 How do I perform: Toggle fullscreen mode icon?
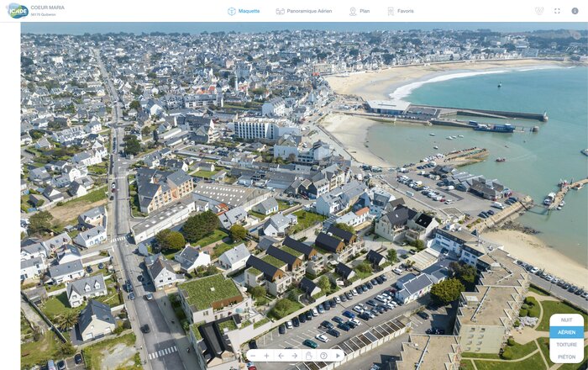pos(557,11)
